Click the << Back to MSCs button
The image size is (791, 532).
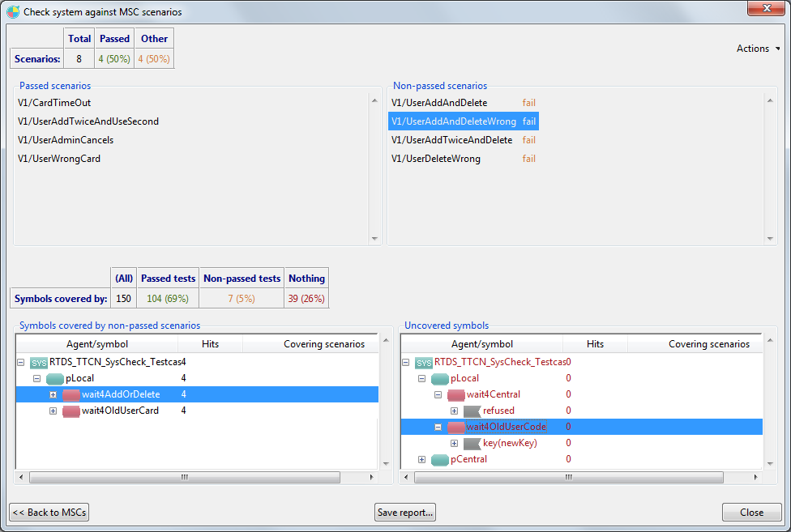[49, 513]
